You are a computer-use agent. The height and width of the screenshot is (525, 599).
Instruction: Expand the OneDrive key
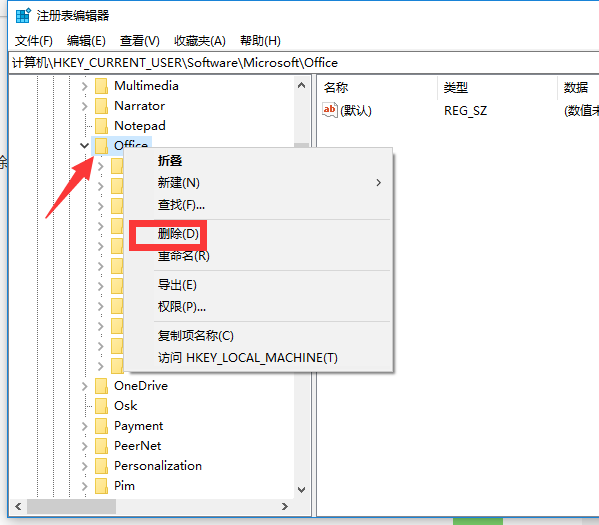pyautogui.click(x=84, y=386)
